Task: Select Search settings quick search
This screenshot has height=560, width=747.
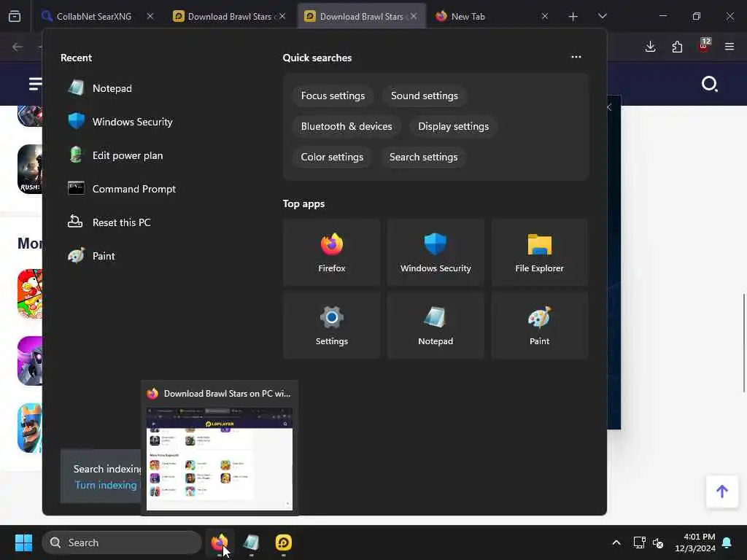Action: pos(424,157)
